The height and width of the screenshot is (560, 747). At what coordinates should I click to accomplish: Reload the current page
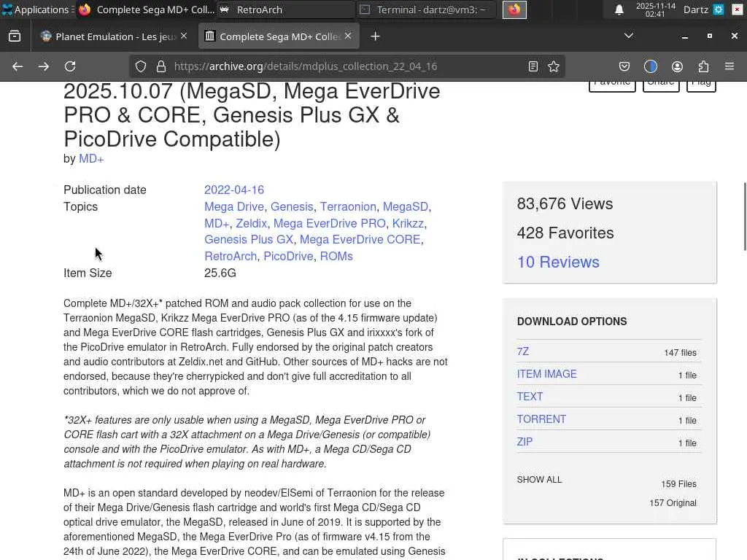point(71,66)
